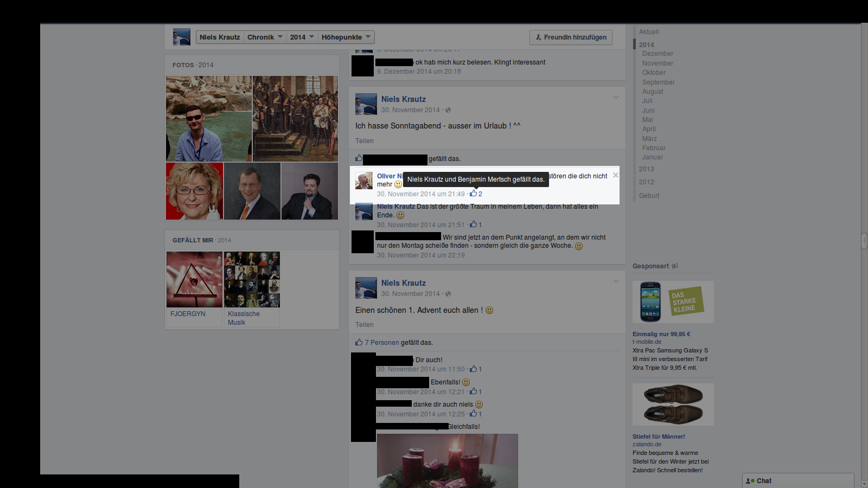
Task: Open Trevi fountain photo thumbnail
Action: click(x=209, y=119)
